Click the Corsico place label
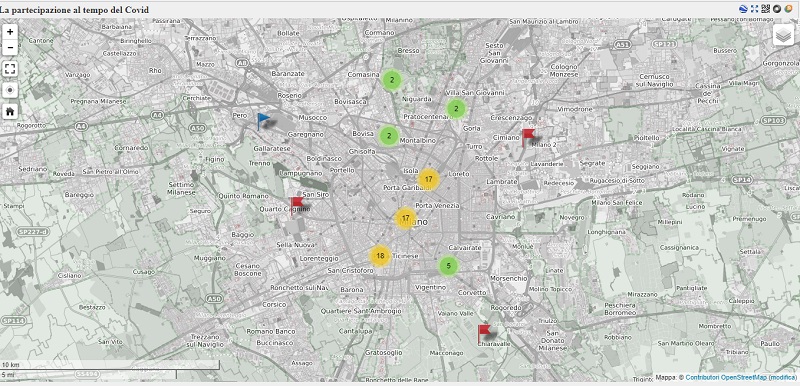This screenshot has height=386, width=800. (x=274, y=304)
